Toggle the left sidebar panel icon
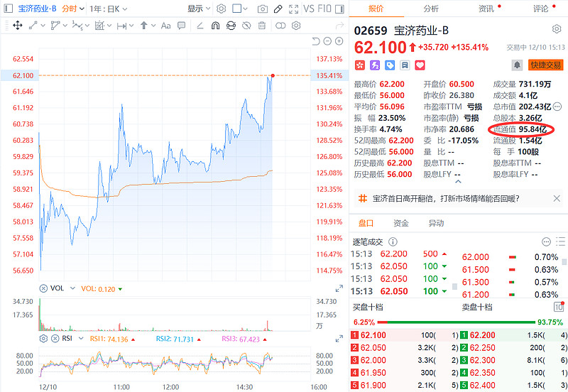568x392 pixels. [x=9, y=9]
